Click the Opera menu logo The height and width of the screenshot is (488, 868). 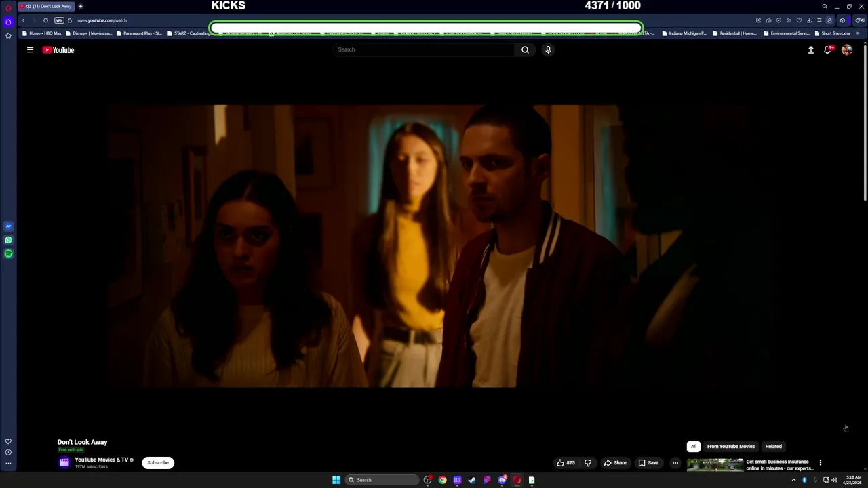(8, 7)
